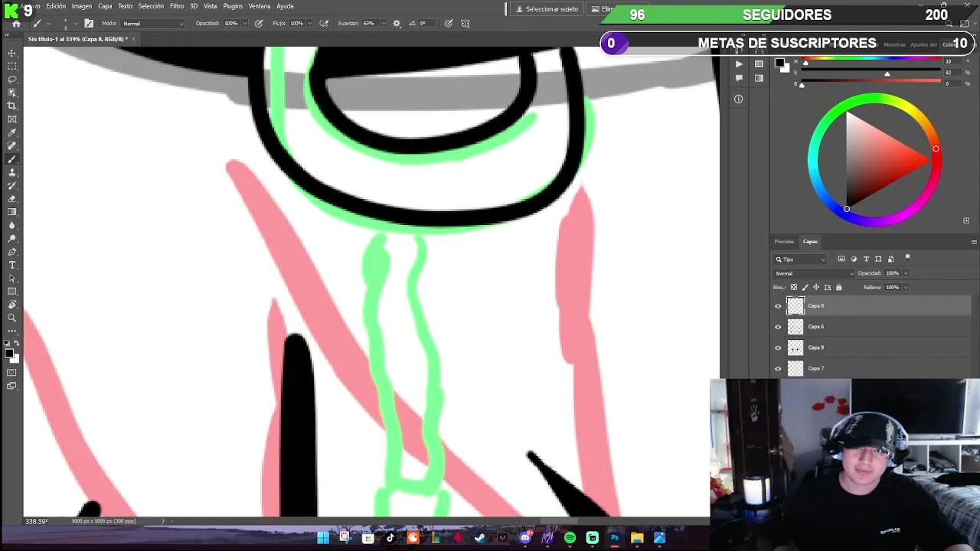
Task: Open the Ventana menu
Action: 260,6
